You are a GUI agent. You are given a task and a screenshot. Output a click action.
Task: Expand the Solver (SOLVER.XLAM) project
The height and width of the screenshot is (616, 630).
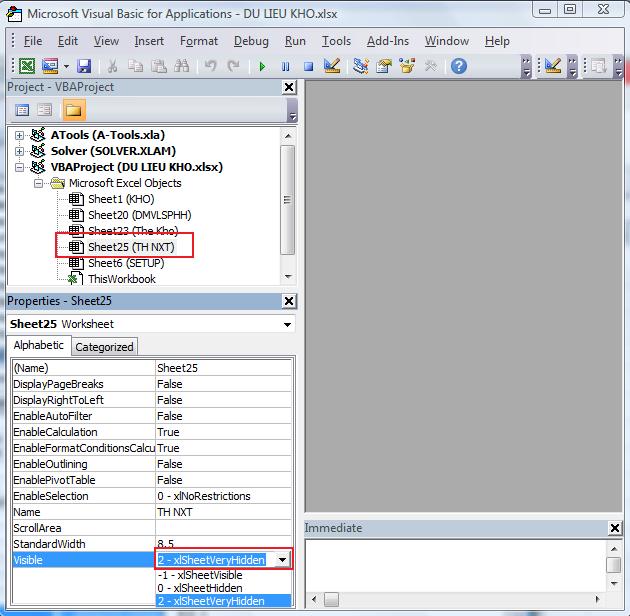[x=19, y=151]
